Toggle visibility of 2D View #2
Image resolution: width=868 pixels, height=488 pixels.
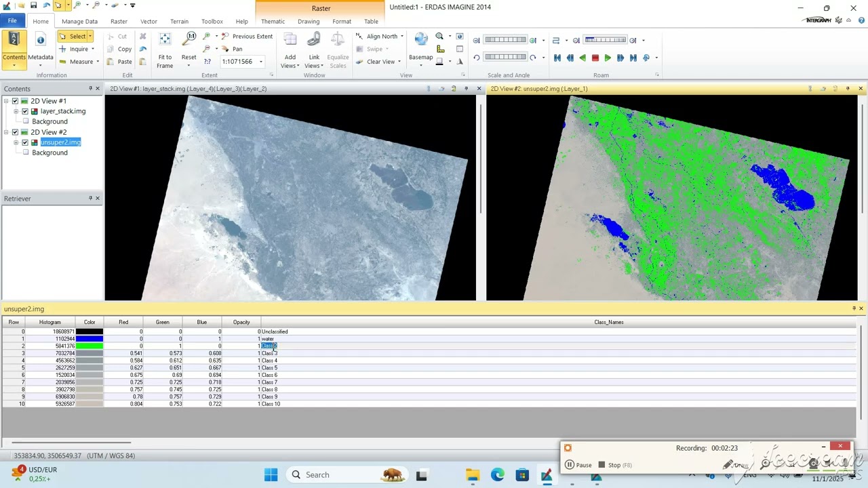[15, 132]
